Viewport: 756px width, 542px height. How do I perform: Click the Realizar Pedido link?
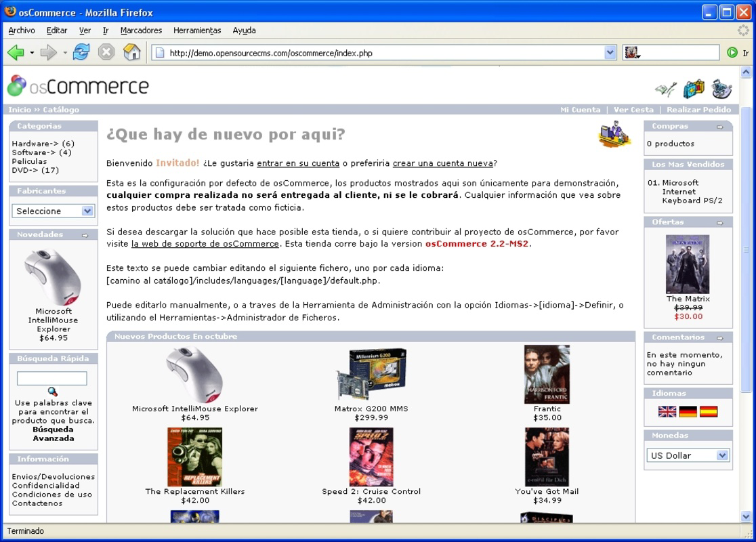pos(698,110)
